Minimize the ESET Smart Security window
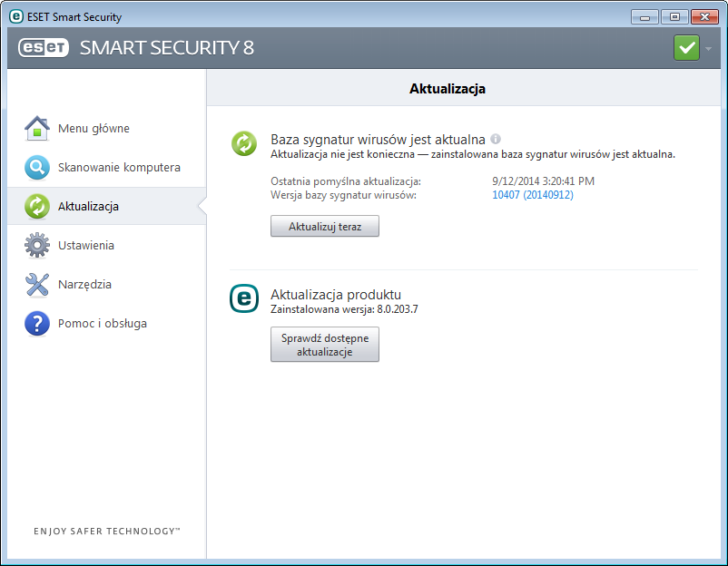728x566 pixels. coord(644,17)
